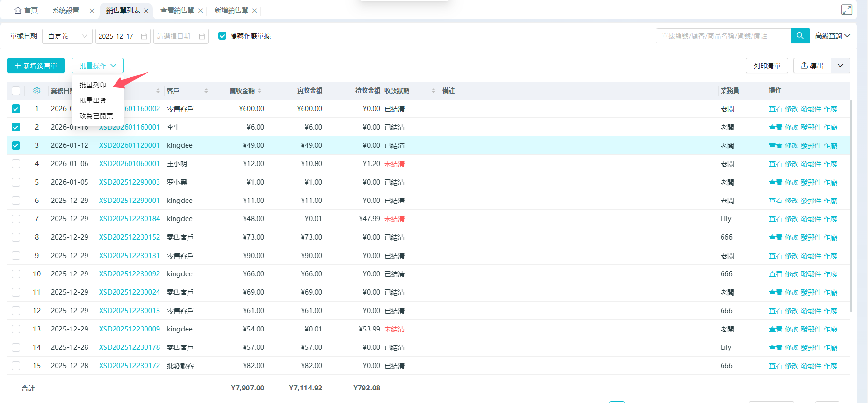This screenshot has width=868, height=403.
Task: Close the 銷售單列表 tab
Action: 146,11
